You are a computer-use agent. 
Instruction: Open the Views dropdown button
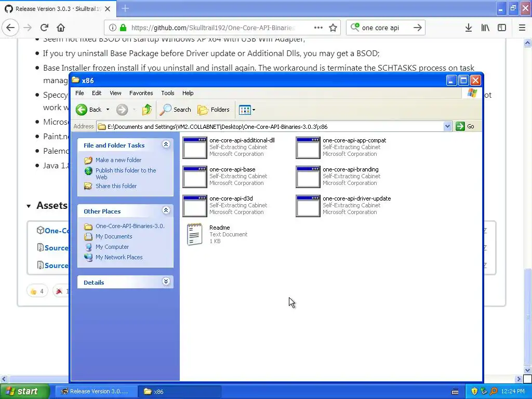pos(247,110)
